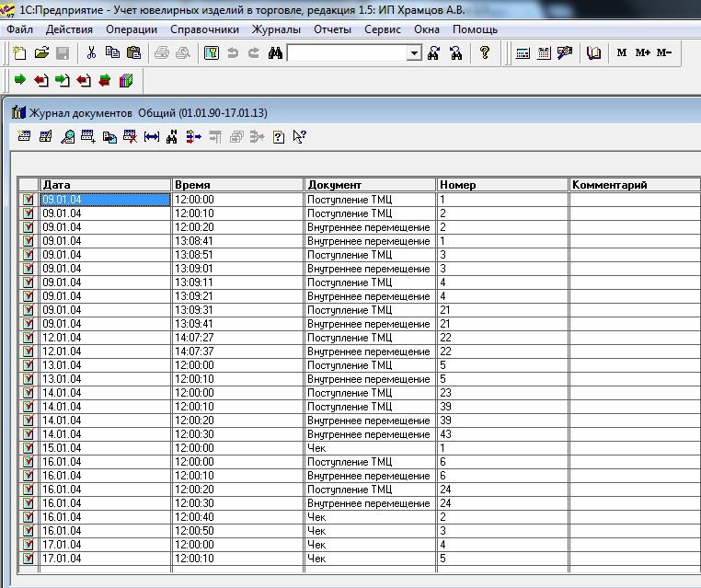Undo the last action with the undo arrow

[x=233, y=53]
